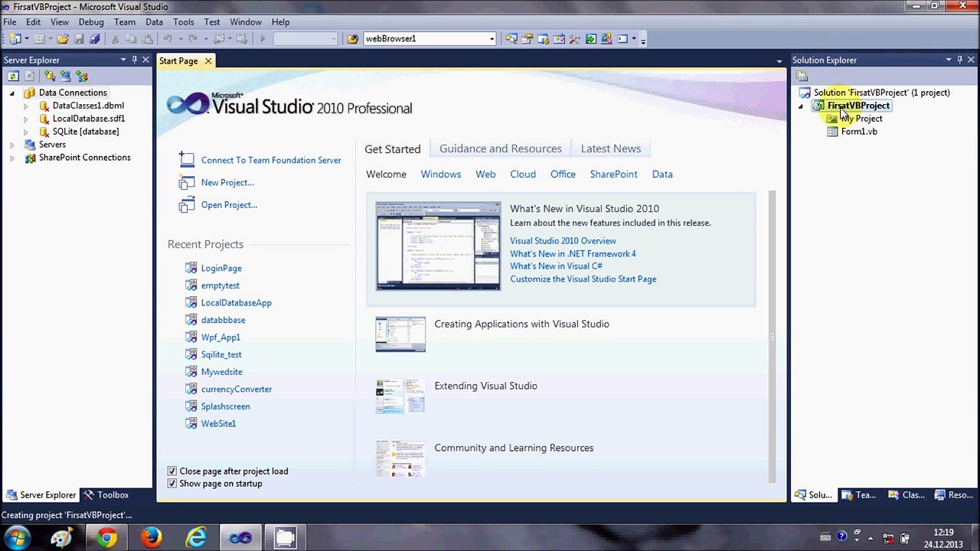This screenshot has height=551, width=980.
Task: Toggle 'Show page on startup' checkbox
Action: pyautogui.click(x=172, y=484)
